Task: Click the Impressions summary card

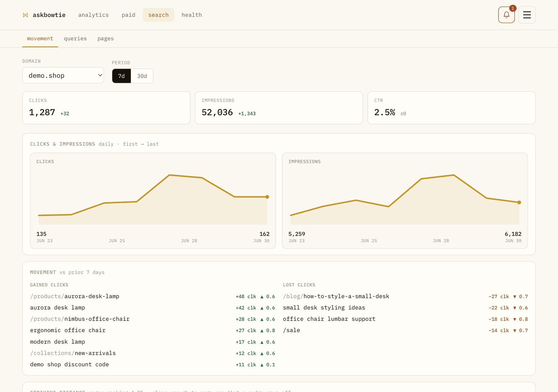Action: [x=279, y=108]
